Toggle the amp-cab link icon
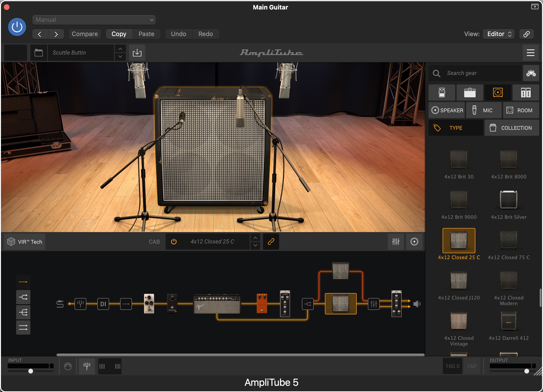 point(271,242)
